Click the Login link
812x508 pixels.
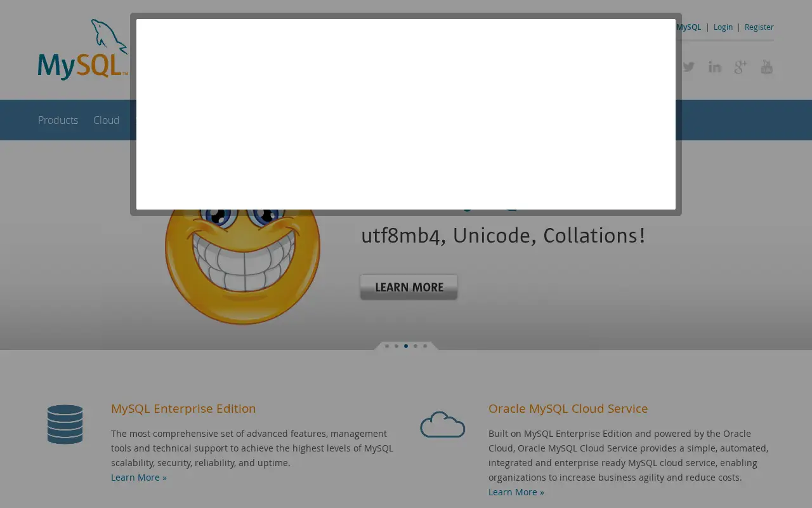pos(723,27)
